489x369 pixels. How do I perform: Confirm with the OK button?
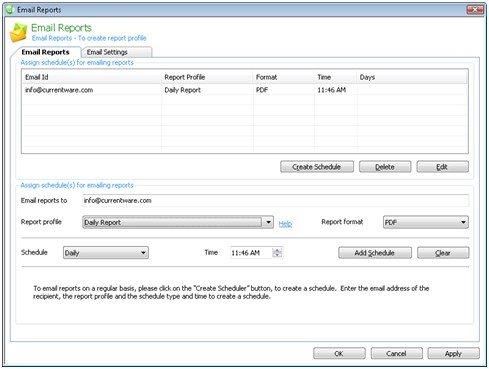pos(339,353)
